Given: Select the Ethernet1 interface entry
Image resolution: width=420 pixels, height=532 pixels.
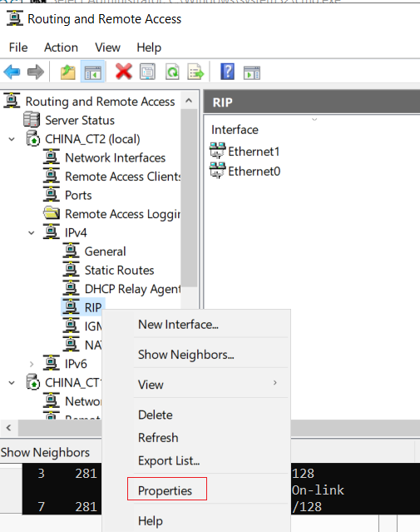Looking at the screenshot, I should tap(254, 152).
